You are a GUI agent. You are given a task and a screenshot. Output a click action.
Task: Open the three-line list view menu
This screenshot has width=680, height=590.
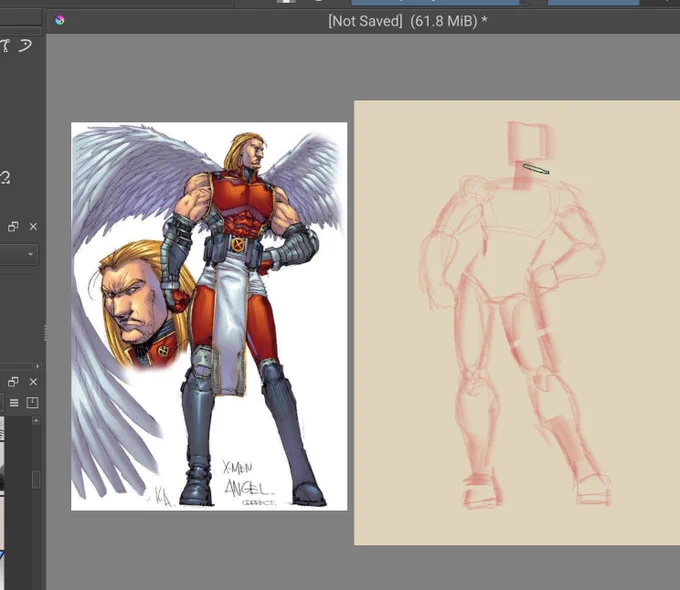coord(14,403)
